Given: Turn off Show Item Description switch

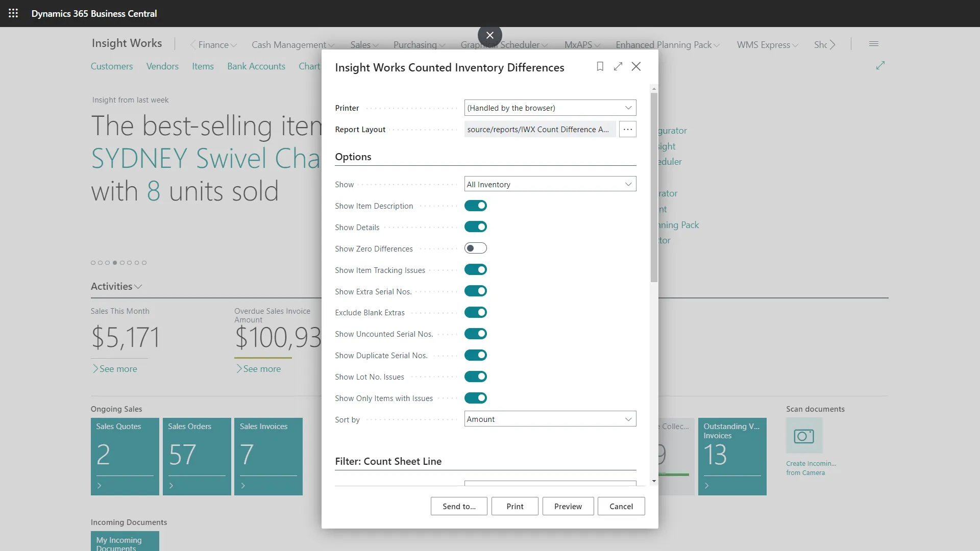Looking at the screenshot, I should point(475,206).
